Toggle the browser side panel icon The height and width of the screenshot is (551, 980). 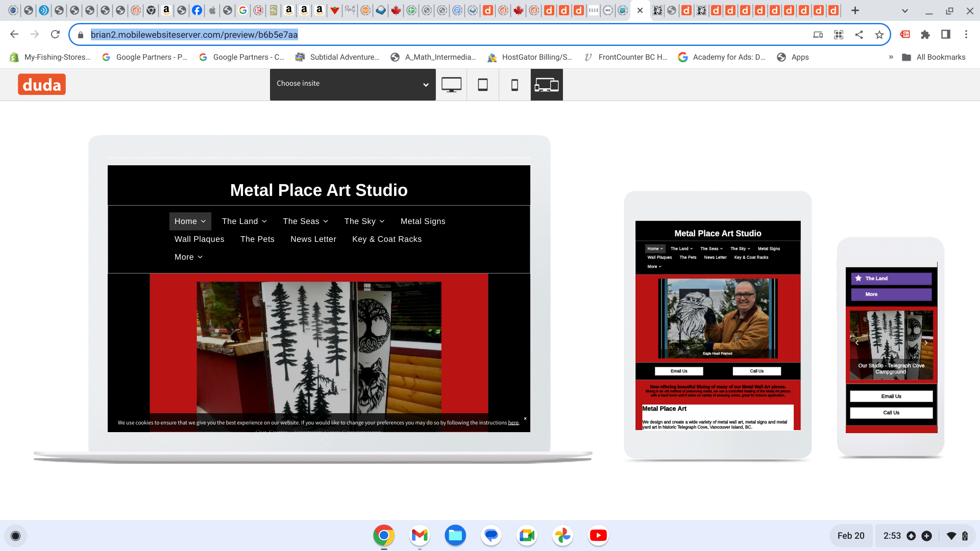point(946,34)
